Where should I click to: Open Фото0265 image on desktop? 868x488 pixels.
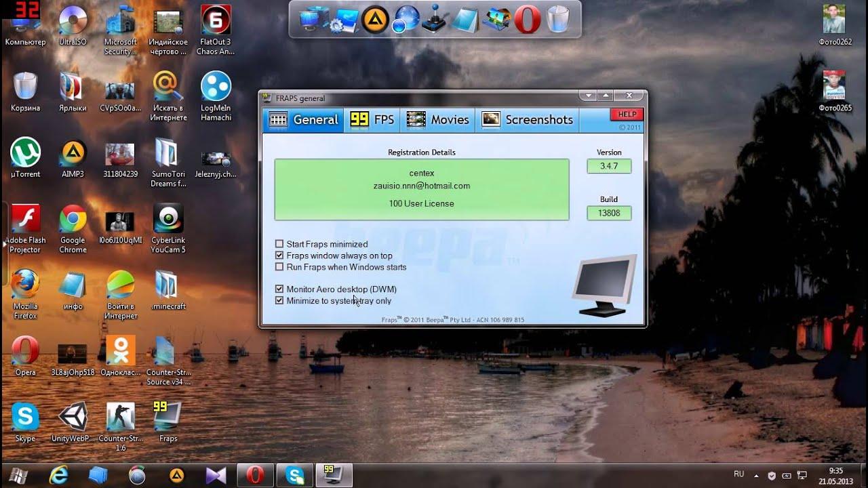[x=834, y=91]
